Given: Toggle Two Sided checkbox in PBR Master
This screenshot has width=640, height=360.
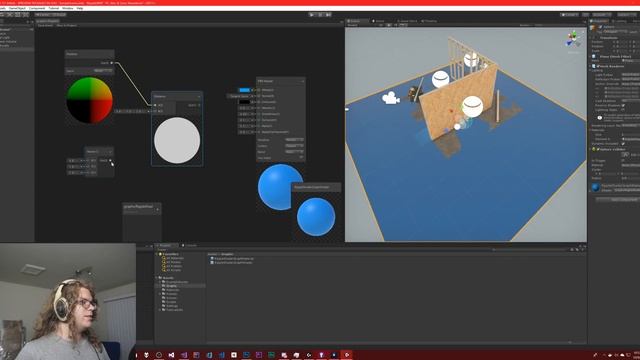Looking at the screenshot, I should coord(301,158).
